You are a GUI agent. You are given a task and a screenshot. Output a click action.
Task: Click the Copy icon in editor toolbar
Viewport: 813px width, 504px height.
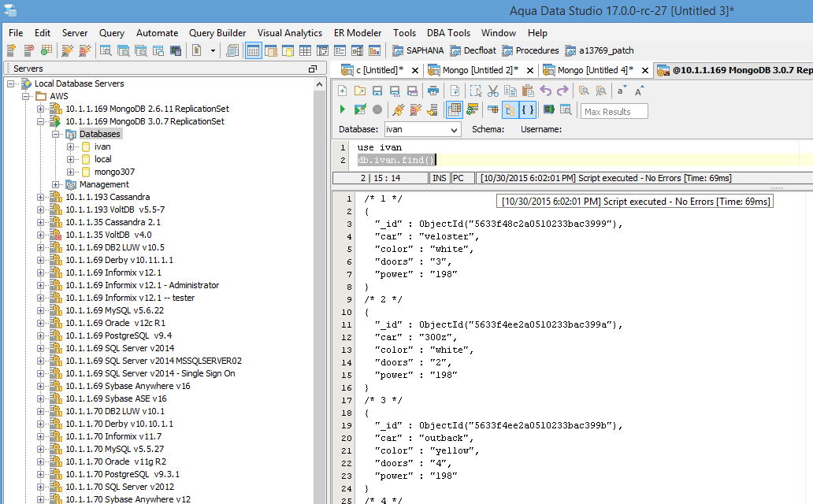510,91
